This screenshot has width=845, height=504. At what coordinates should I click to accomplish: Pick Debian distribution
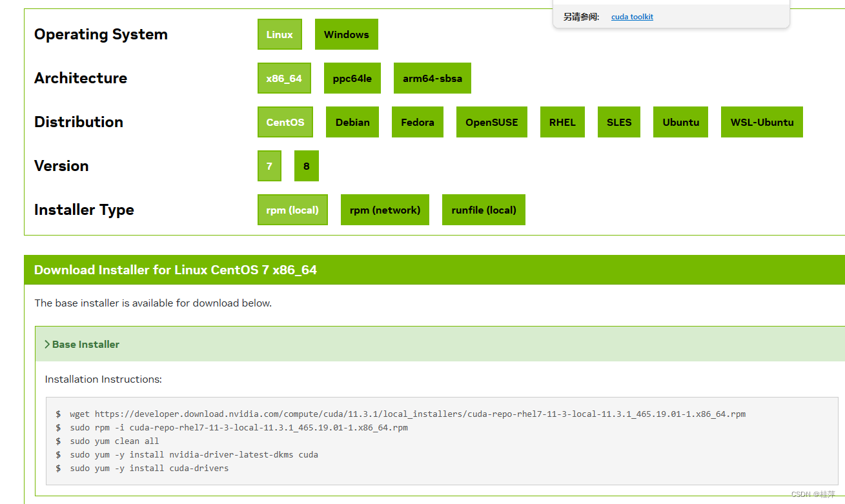click(x=352, y=122)
